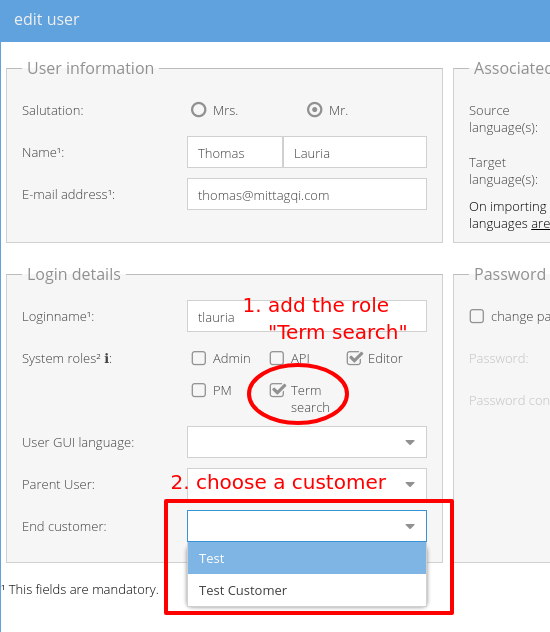Click the info icon next to System roles
Viewport: 550px width, 632px height.
[x=107, y=358]
